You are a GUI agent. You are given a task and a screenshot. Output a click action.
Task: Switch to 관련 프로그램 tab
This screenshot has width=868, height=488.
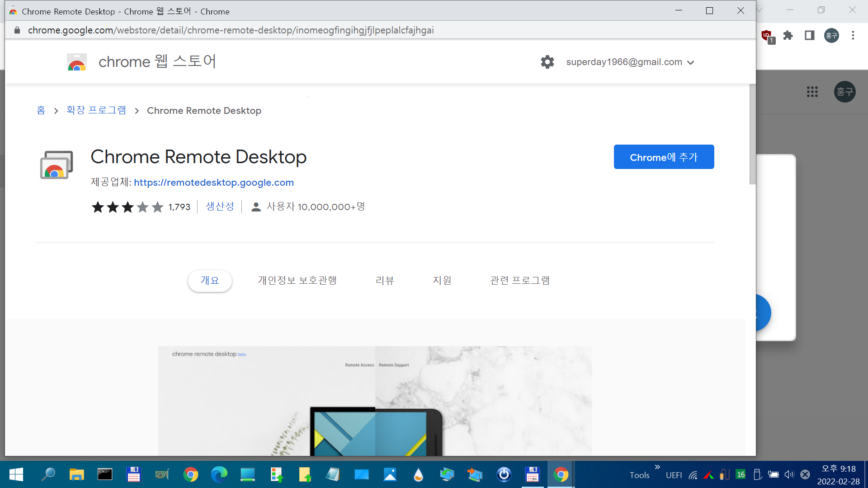520,281
